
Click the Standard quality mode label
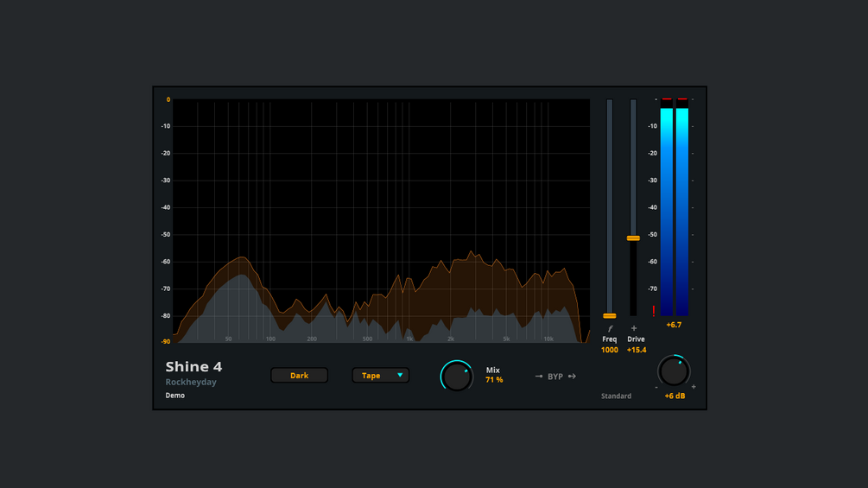point(616,396)
